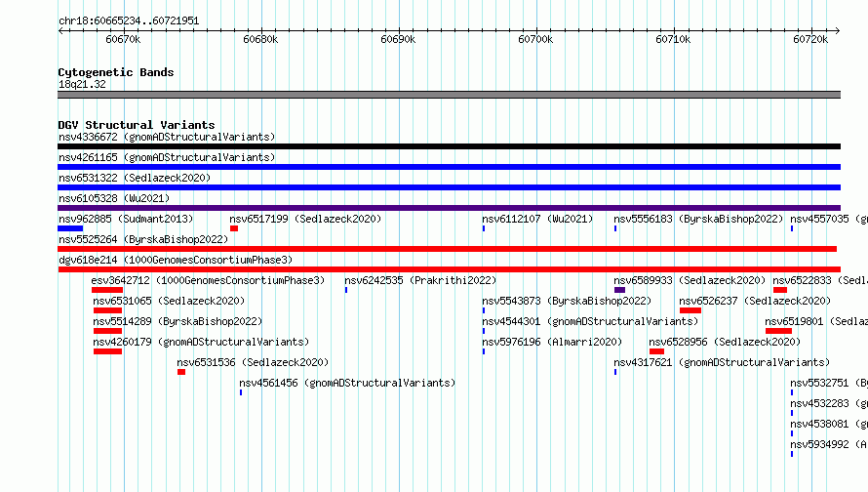Select the black nsv4336672 variant bar

449,146
